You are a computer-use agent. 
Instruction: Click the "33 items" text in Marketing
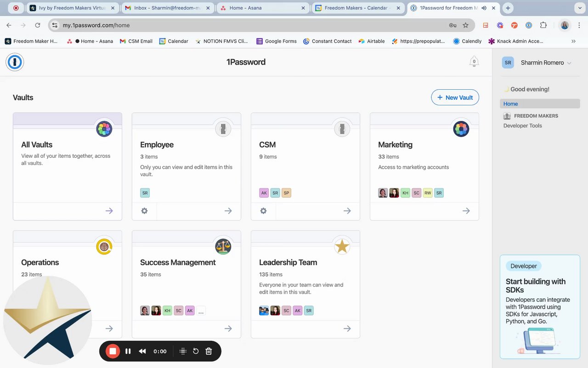pyautogui.click(x=388, y=156)
